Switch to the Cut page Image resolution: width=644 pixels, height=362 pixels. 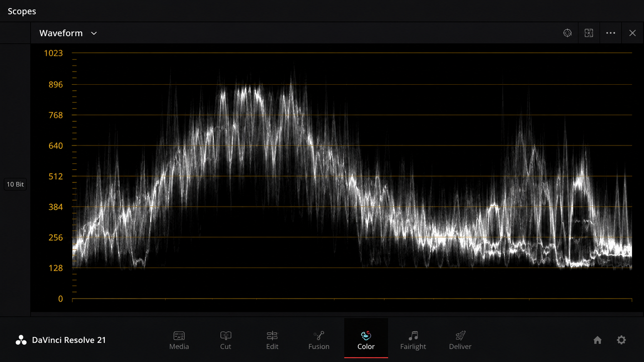[226, 340]
